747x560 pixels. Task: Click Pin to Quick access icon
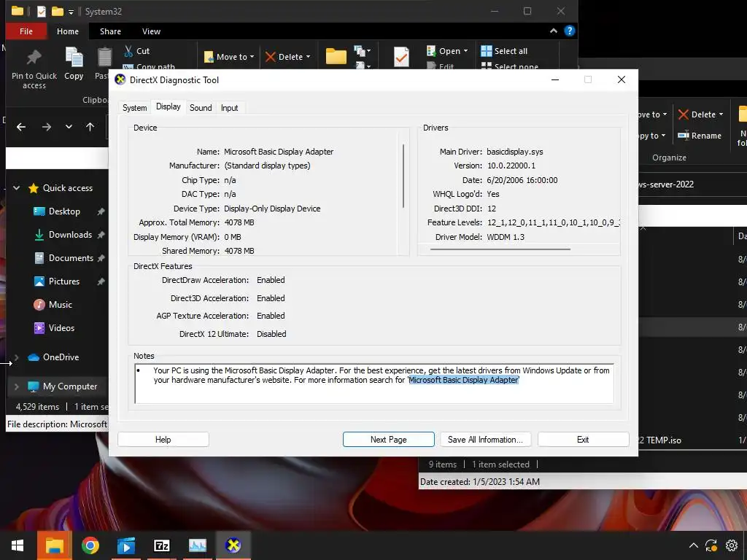point(34,57)
